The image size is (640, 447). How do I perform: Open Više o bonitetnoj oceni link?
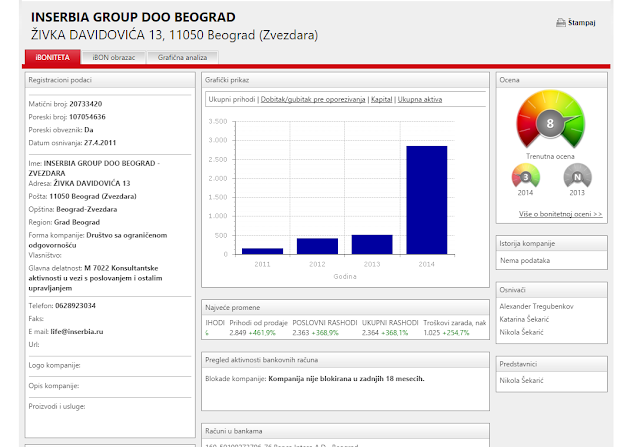tap(560, 214)
